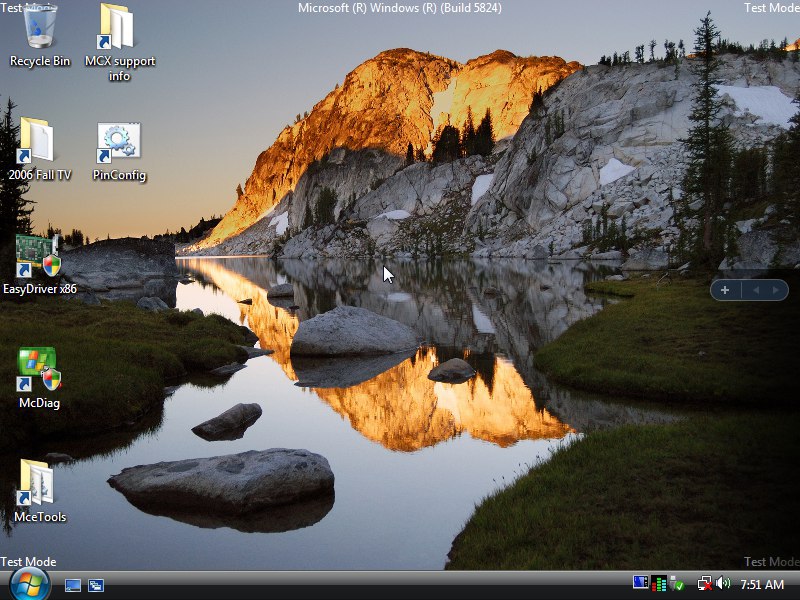Open the volume speaker tray icon
This screenshot has height=600, width=800.
(x=723, y=583)
